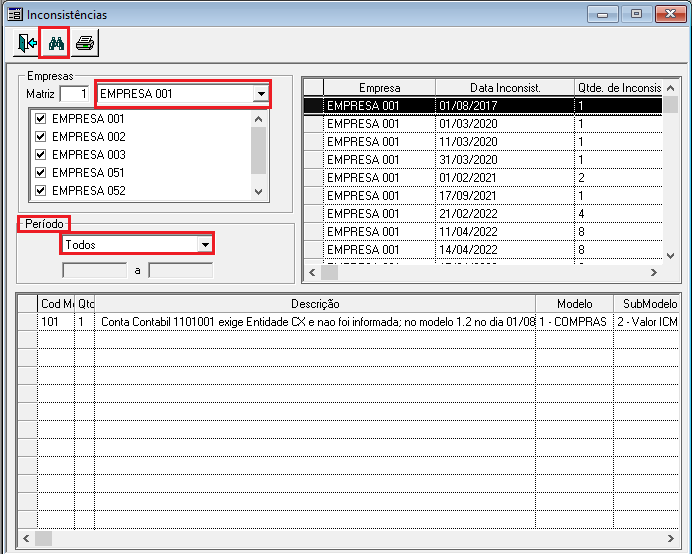Click the Descrição column header
The width and height of the screenshot is (692, 554).
point(315,304)
